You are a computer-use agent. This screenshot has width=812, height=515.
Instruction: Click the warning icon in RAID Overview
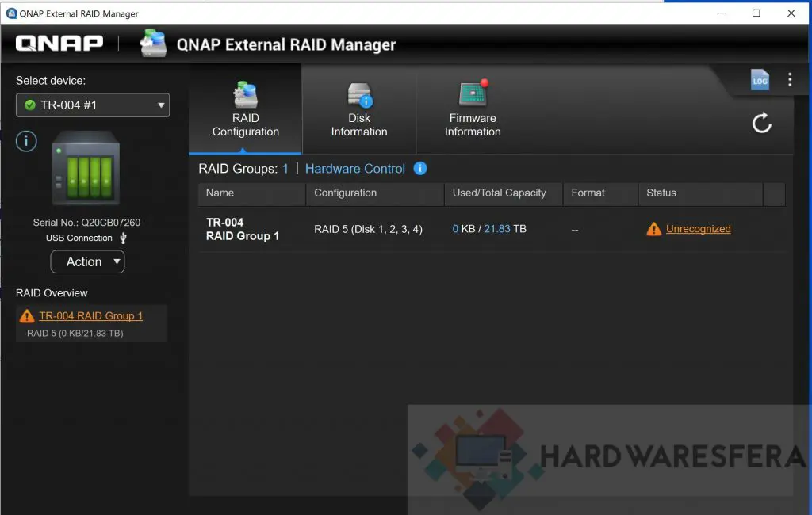click(26, 315)
